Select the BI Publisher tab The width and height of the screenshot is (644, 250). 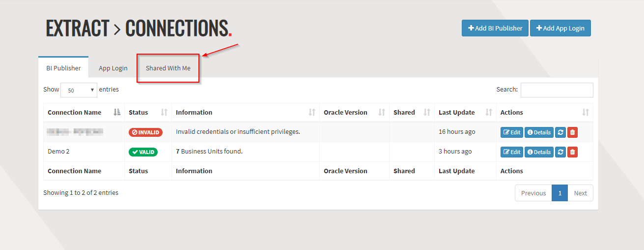(x=63, y=68)
